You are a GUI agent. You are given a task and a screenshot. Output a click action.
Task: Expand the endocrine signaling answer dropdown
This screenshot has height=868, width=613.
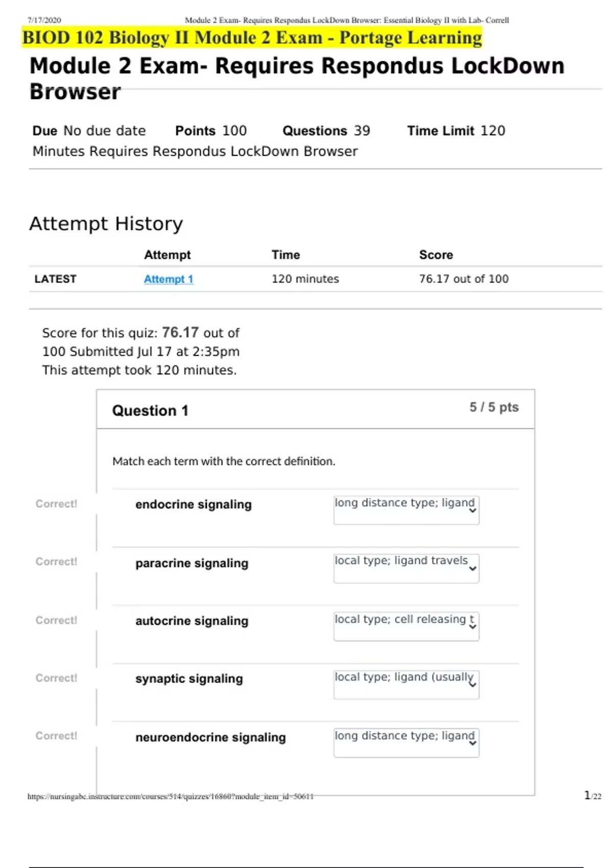pos(406,510)
